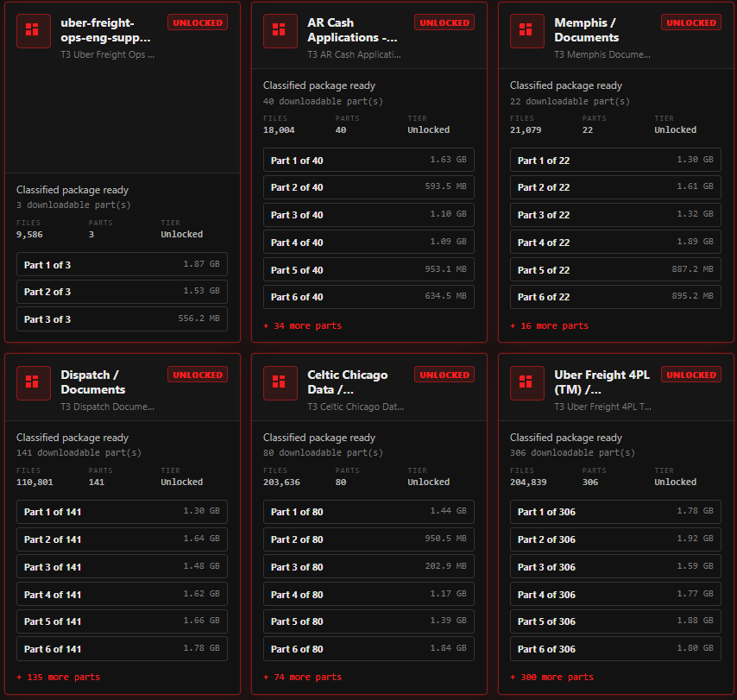
Task: Select the Memphis / Documents grid icon
Action: pyautogui.click(x=527, y=31)
